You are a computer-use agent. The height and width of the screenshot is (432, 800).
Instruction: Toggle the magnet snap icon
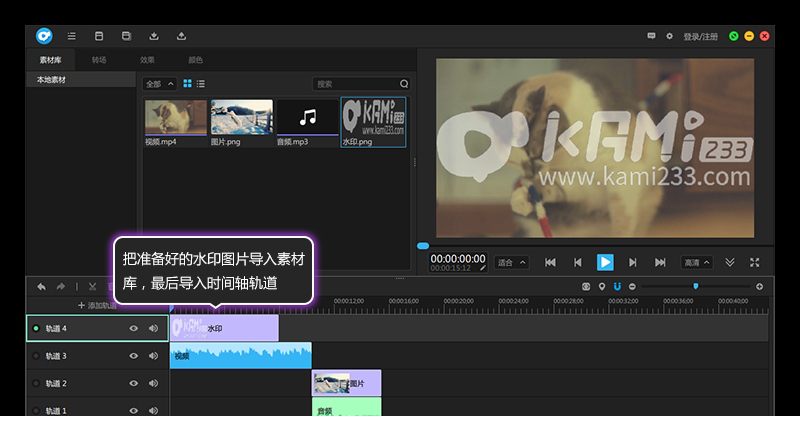[617, 287]
